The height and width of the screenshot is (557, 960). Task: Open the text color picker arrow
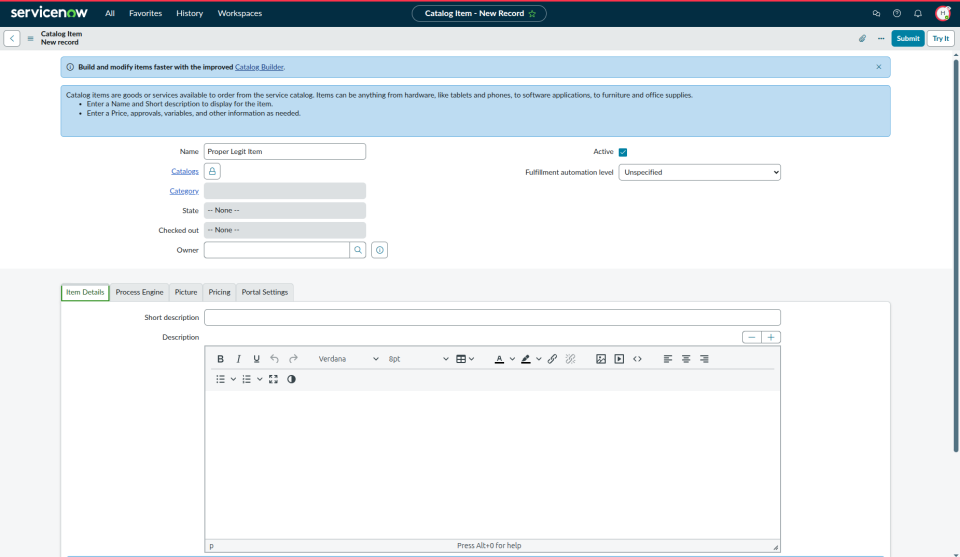pyautogui.click(x=512, y=359)
